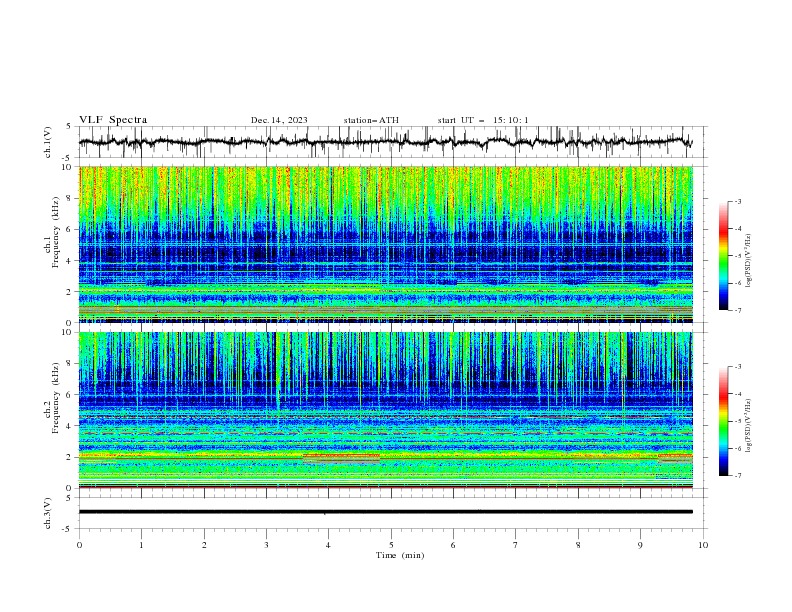Click the ch.1 spectrogram plot area
This screenshot has width=792, height=612.
click(386, 244)
